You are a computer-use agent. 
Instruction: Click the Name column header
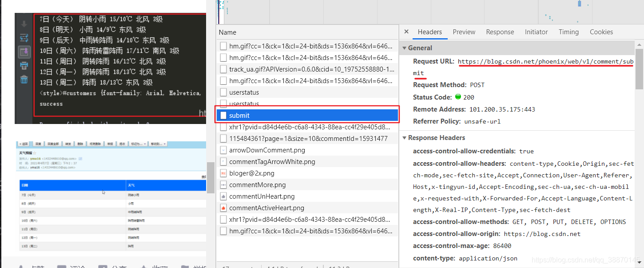307,32
